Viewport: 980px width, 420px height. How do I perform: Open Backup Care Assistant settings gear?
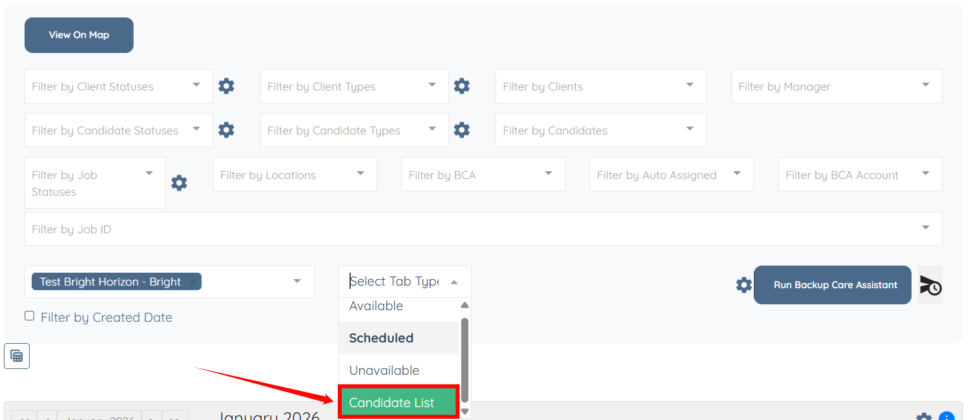(744, 285)
